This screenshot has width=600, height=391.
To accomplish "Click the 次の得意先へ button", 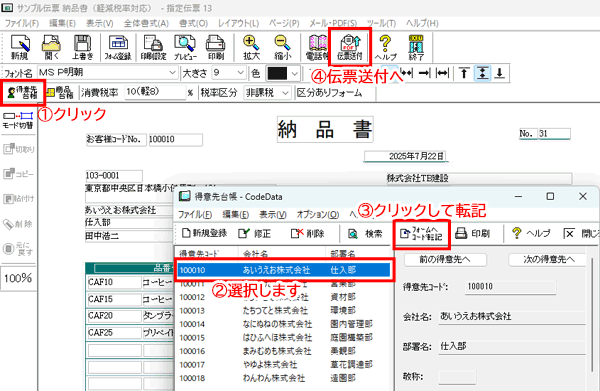I will pos(548,259).
